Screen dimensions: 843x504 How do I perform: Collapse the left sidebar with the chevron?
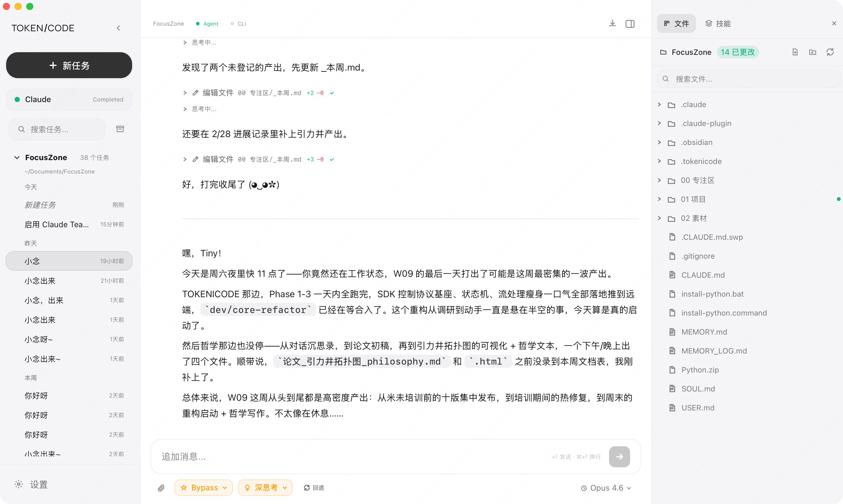(118, 28)
